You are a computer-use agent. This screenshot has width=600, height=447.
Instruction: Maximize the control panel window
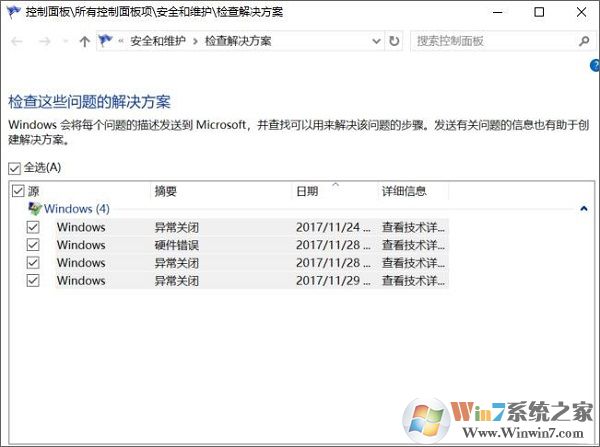(x=539, y=12)
